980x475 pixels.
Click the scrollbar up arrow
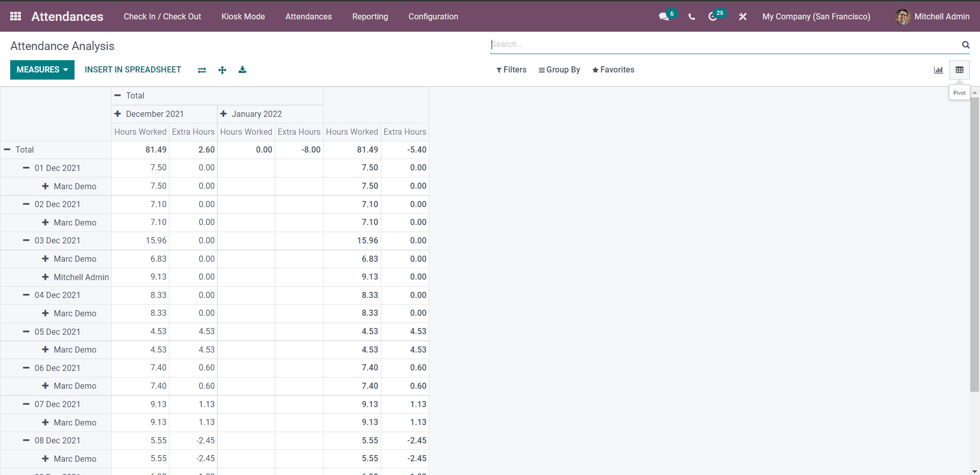tap(974, 92)
